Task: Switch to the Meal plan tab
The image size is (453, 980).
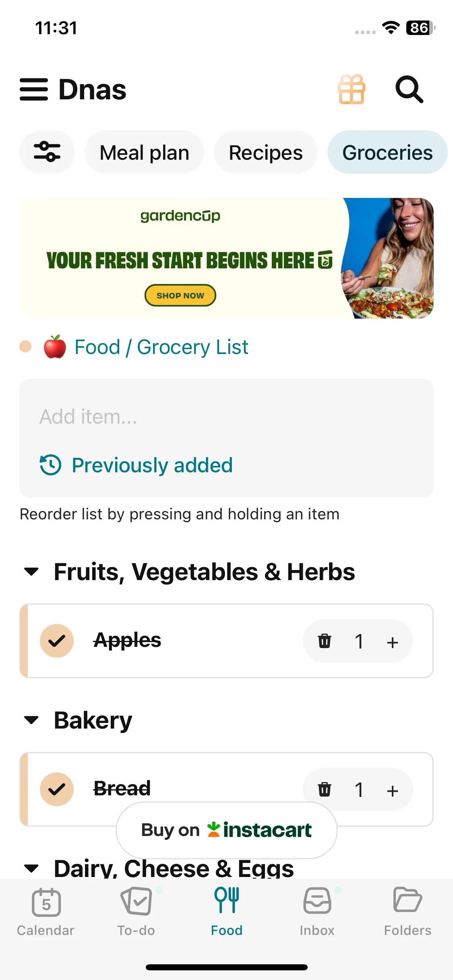Action: (x=144, y=152)
